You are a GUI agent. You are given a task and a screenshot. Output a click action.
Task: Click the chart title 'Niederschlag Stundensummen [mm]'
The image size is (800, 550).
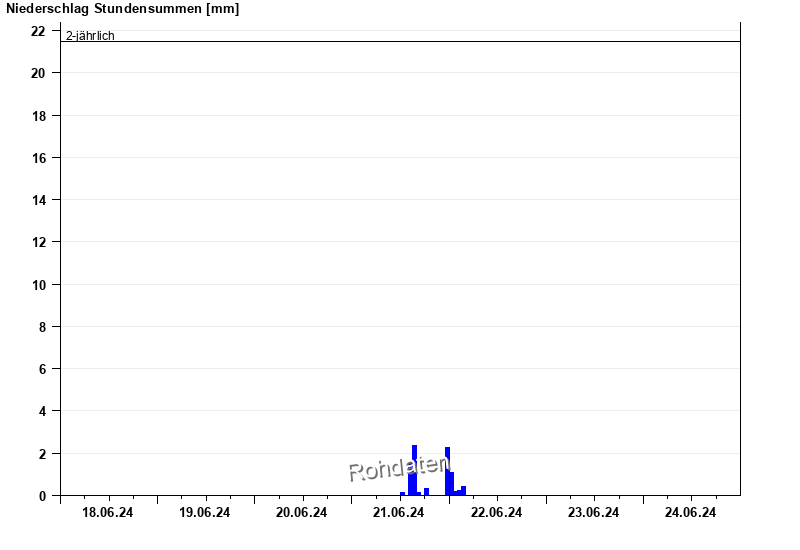coord(122,9)
